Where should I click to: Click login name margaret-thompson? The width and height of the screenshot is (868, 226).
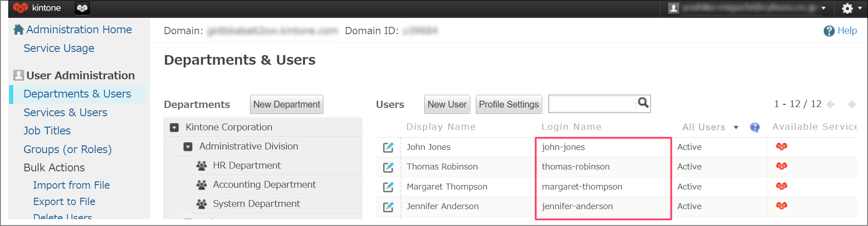pos(582,187)
